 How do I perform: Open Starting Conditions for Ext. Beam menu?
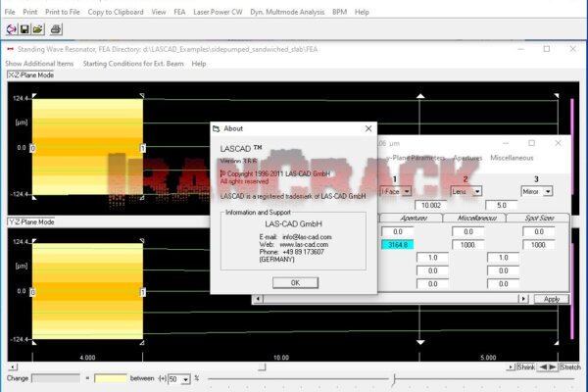click(133, 64)
